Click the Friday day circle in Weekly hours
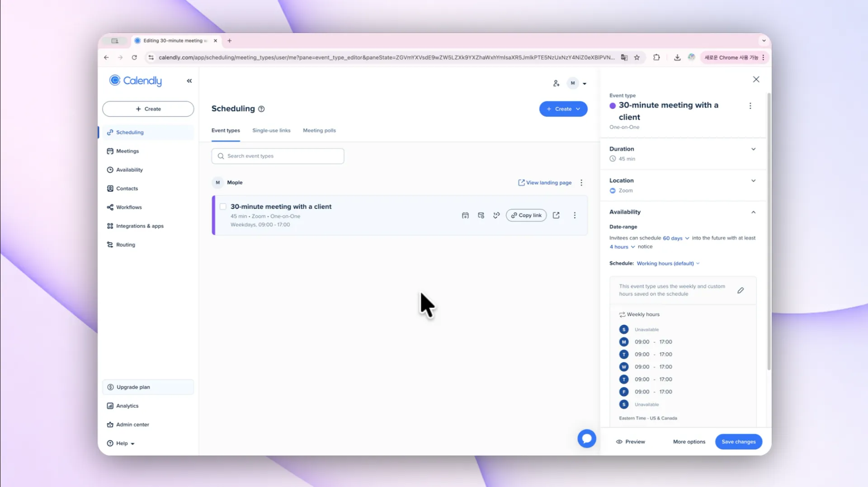The height and width of the screenshot is (487, 868). (624, 392)
